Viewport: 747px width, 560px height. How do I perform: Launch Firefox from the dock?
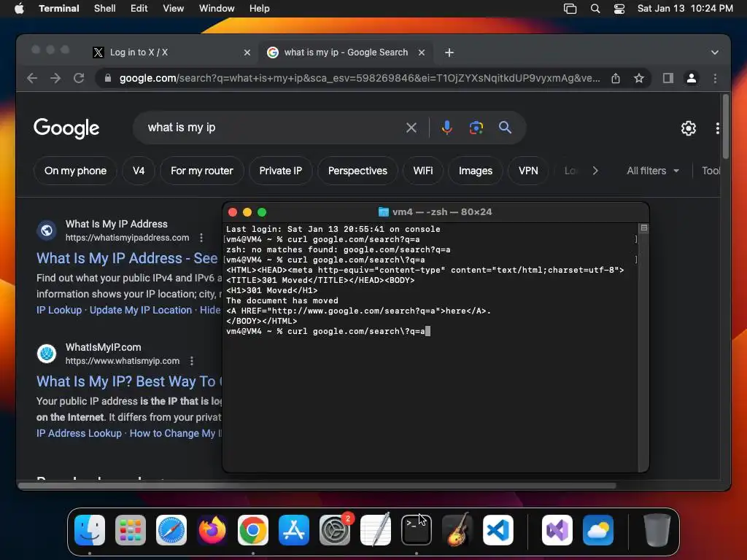(x=212, y=530)
